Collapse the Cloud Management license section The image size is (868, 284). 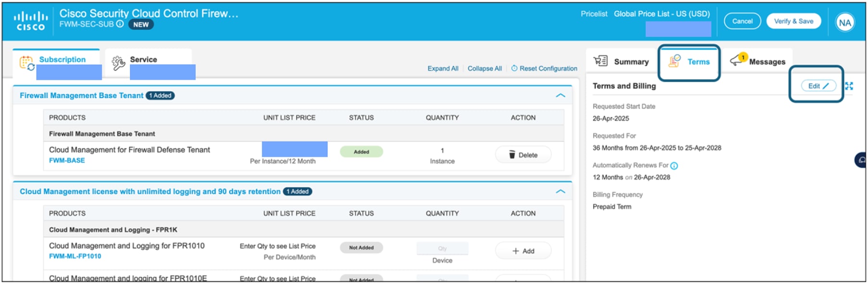point(560,191)
